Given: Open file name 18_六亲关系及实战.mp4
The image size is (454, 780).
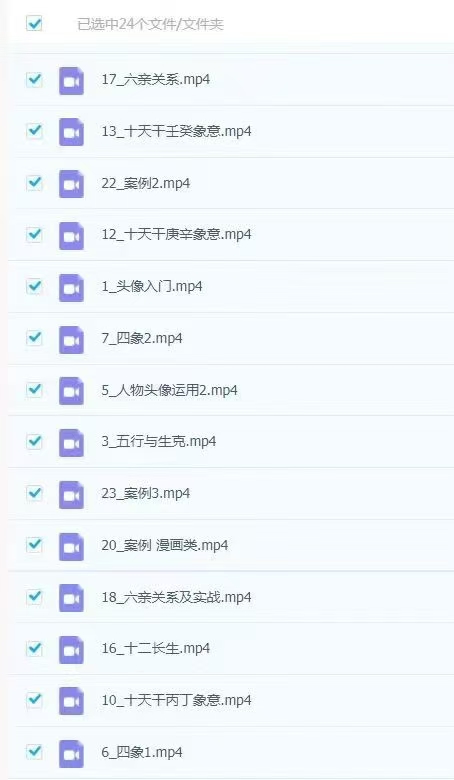Looking at the screenshot, I should (x=176, y=597).
